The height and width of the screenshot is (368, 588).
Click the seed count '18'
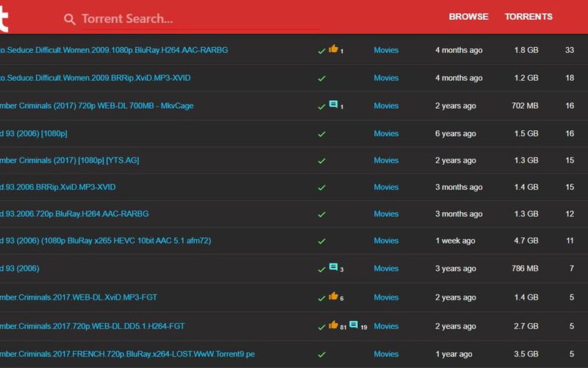[x=570, y=78]
